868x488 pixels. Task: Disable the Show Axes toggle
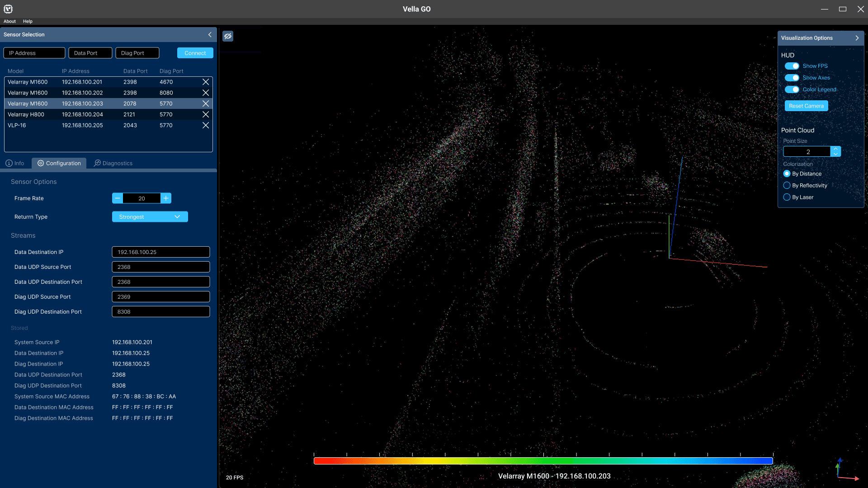coord(792,78)
